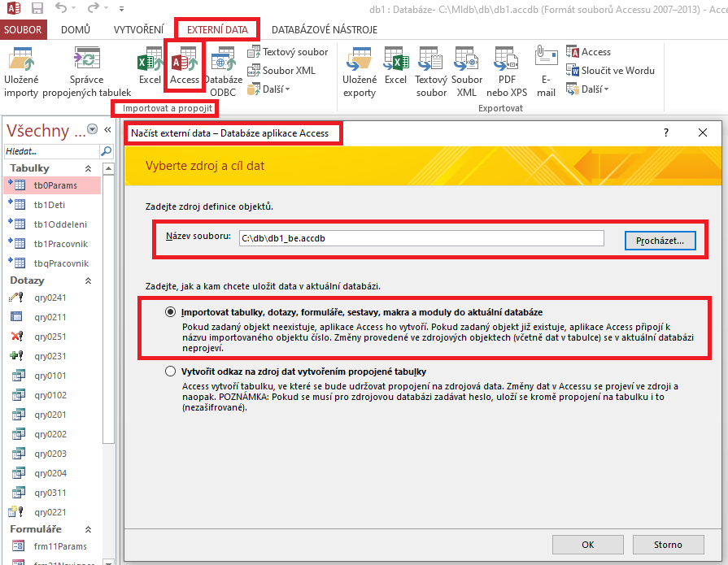
Task: Click the Procházet button
Action: [659, 238]
